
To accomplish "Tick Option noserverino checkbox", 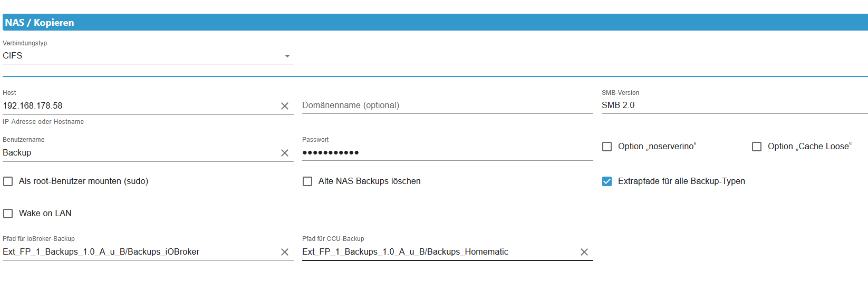I will pyautogui.click(x=607, y=147).
